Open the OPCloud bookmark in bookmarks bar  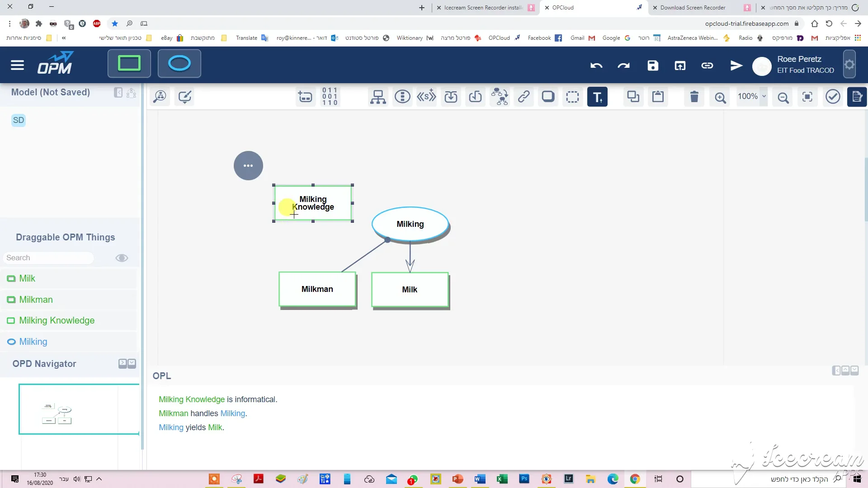(499, 38)
